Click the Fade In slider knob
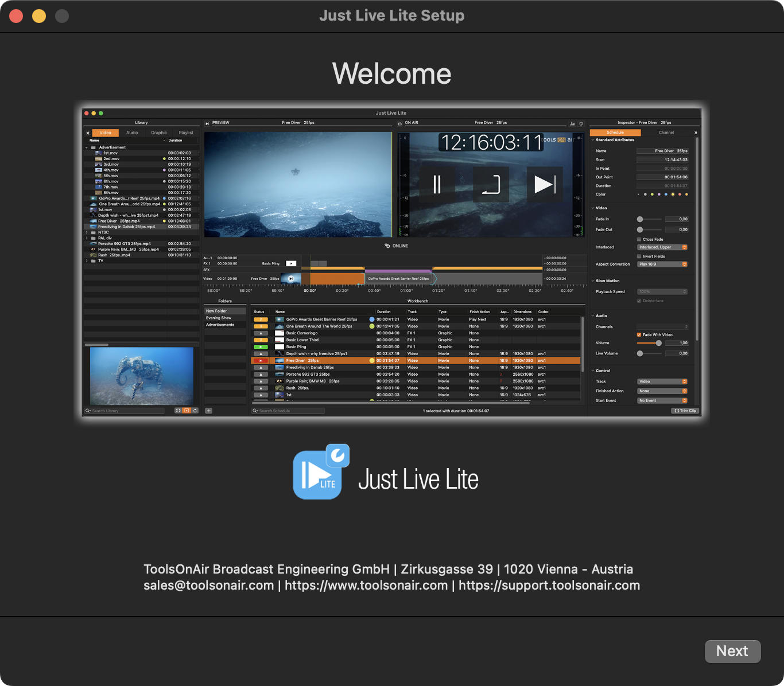Image resolution: width=784 pixels, height=686 pixels. coord(640,219)
